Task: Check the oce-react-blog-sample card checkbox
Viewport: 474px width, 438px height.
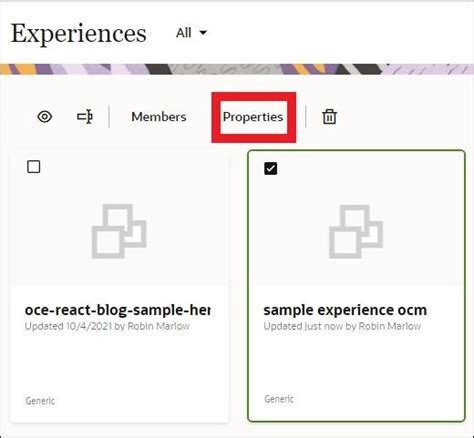Action: (x=34, y=167)
